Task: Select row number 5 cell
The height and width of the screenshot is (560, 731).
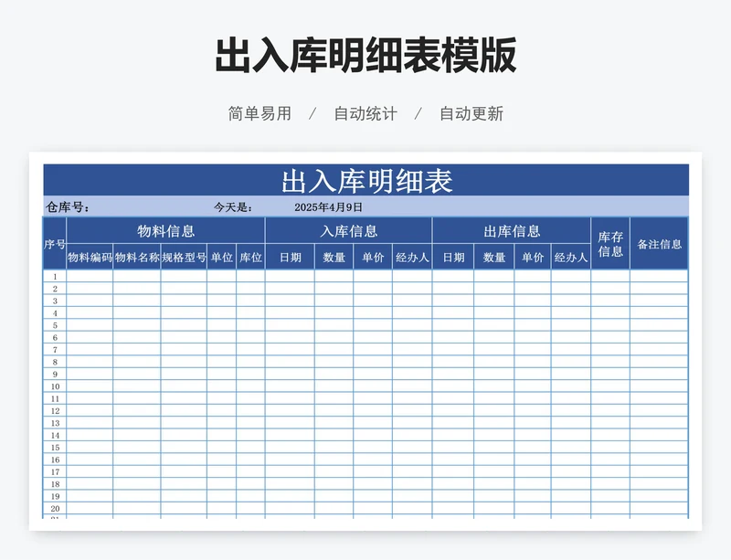Action: [x=55, y=325]
